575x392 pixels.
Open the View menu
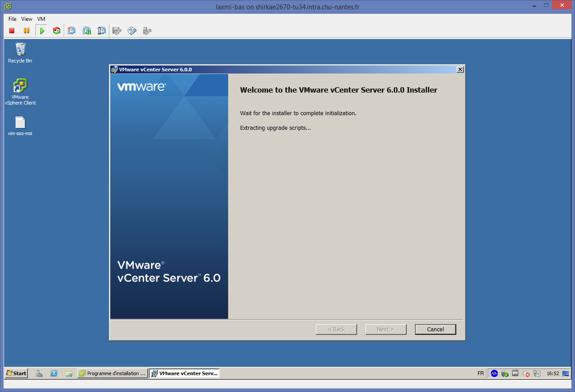pyautogui.click(x=27, y=19)
